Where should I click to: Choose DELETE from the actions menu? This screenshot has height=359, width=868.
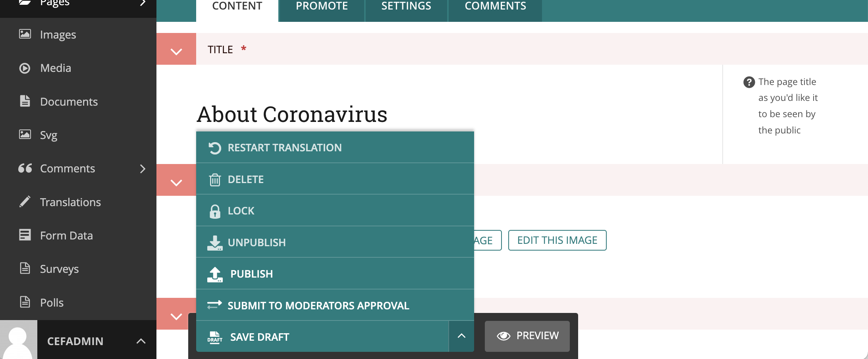(335, 179)
